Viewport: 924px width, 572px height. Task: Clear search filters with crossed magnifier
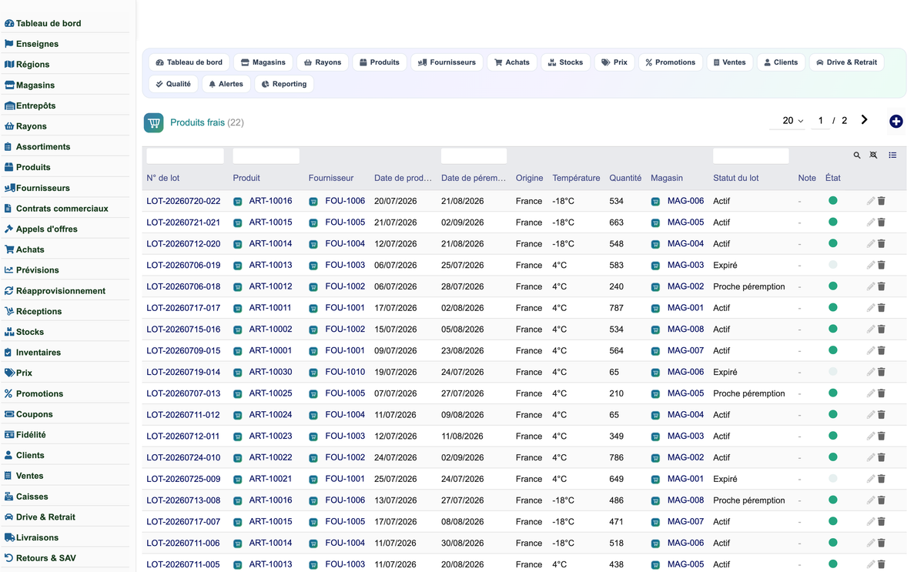pos(874,156)
